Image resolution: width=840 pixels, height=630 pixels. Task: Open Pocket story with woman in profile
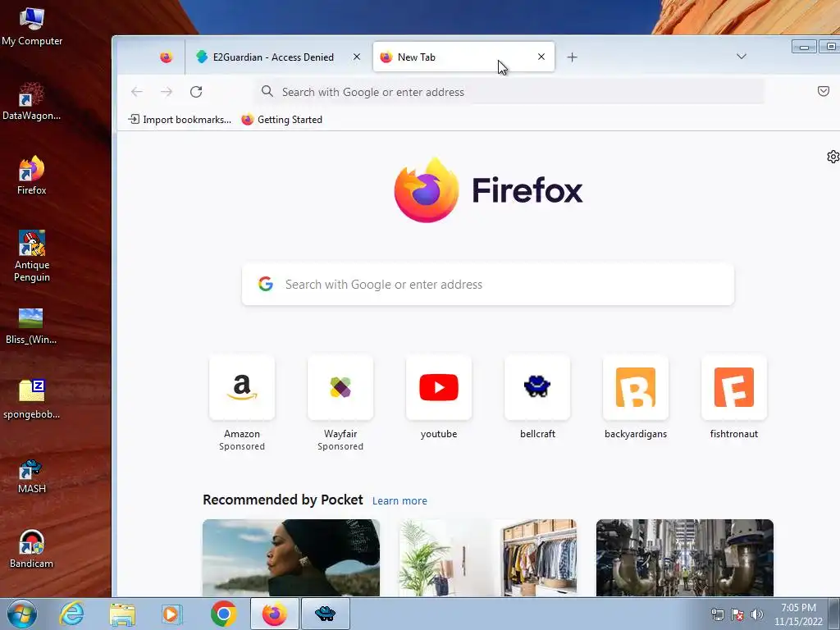(291, 558)
